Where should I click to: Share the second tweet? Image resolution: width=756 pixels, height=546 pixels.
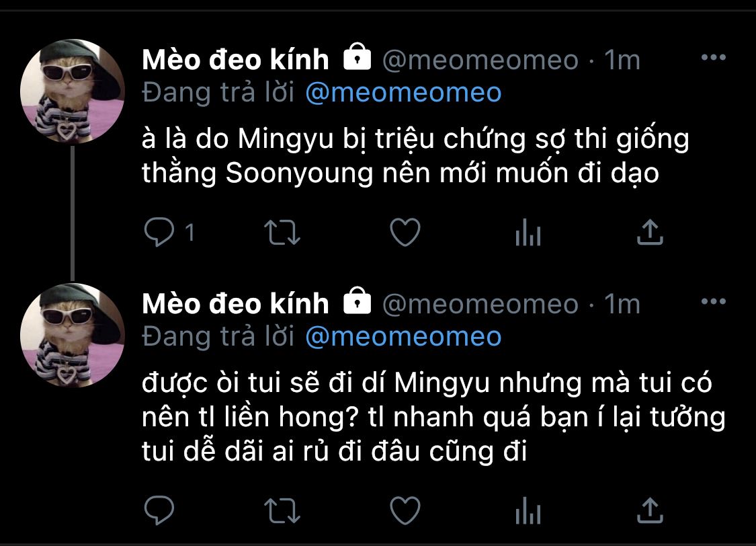click(650, 510)
